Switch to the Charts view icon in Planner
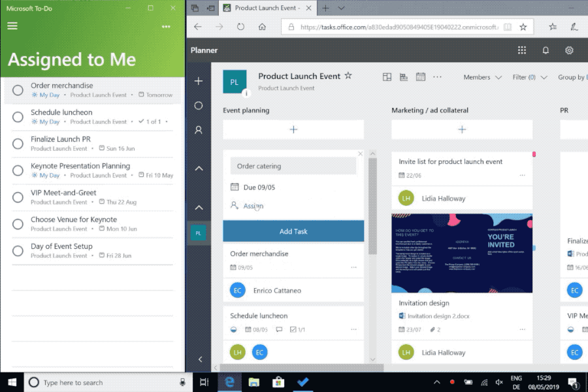Image resolution: width=588 pixels, height=392 pixels. (404, 76)
